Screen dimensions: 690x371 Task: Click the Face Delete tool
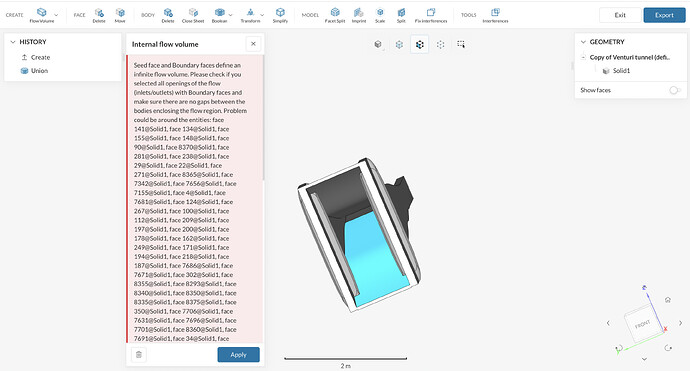(x=99, y=15)
